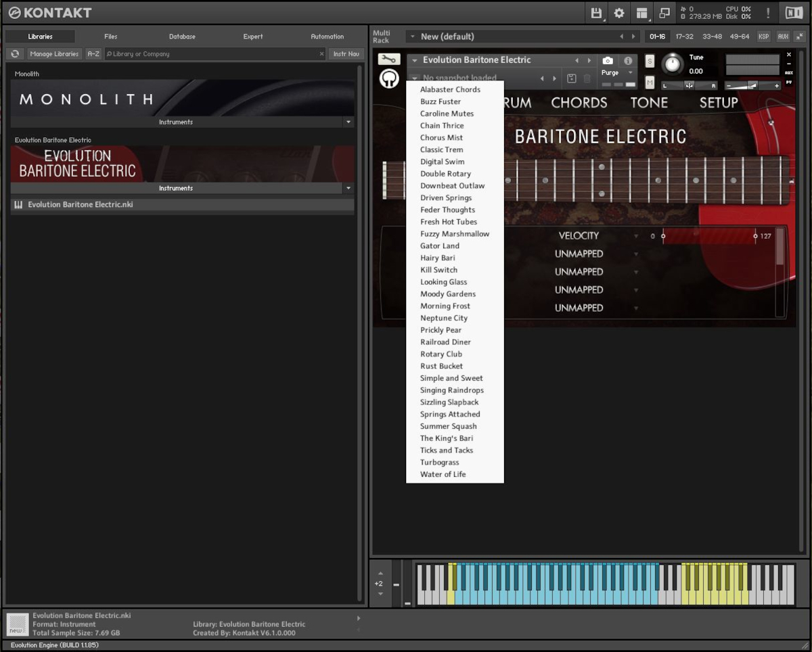Click the exclamation warning icon
Screen dimensions: 812x652
coord(768,13)
